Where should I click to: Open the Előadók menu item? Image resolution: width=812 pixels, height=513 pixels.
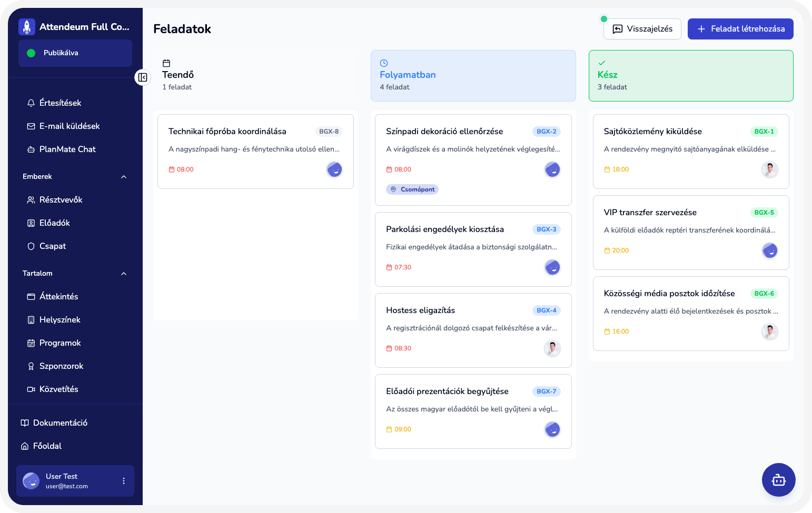point(75,223)
